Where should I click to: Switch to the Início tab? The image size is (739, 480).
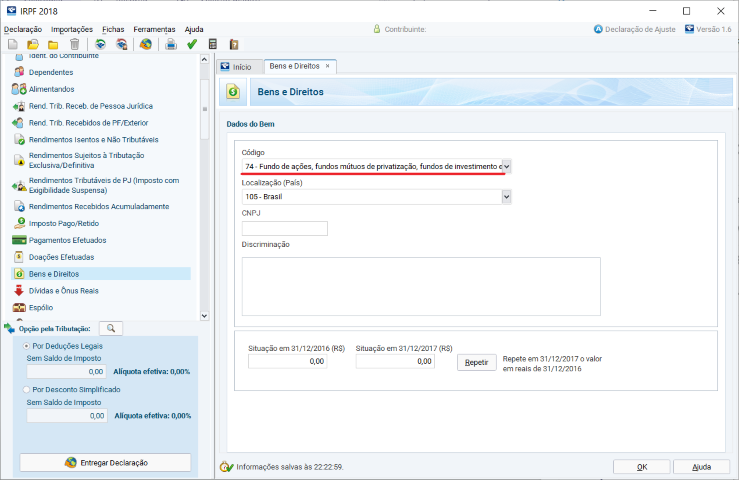(x=237, y=66)
